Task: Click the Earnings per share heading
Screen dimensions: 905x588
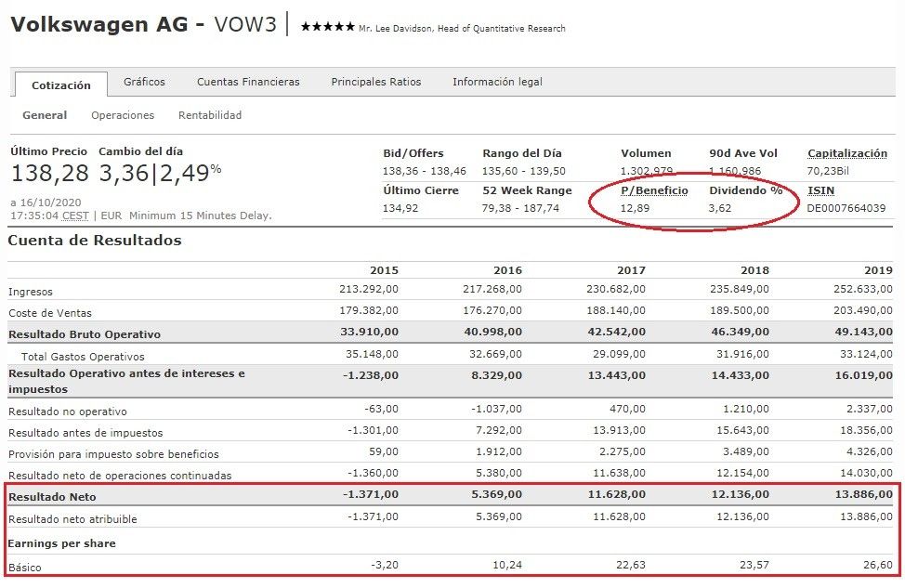Action: click(x=61, y=543)
